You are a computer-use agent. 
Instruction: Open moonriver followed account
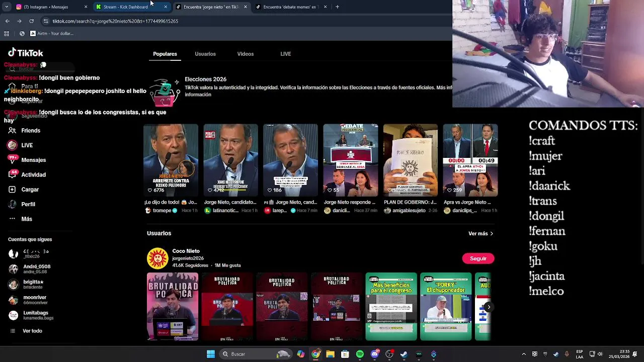pos(28,300)
